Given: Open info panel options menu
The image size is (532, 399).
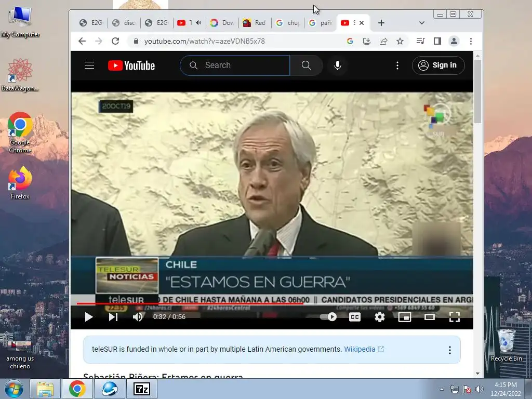Looking at the screenshot, I should click(449, 350).
